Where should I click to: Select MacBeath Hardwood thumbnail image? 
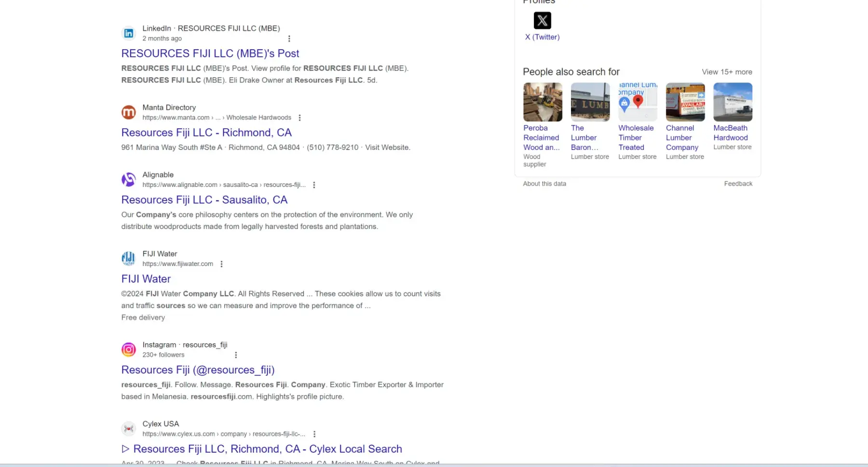(732, 102)
